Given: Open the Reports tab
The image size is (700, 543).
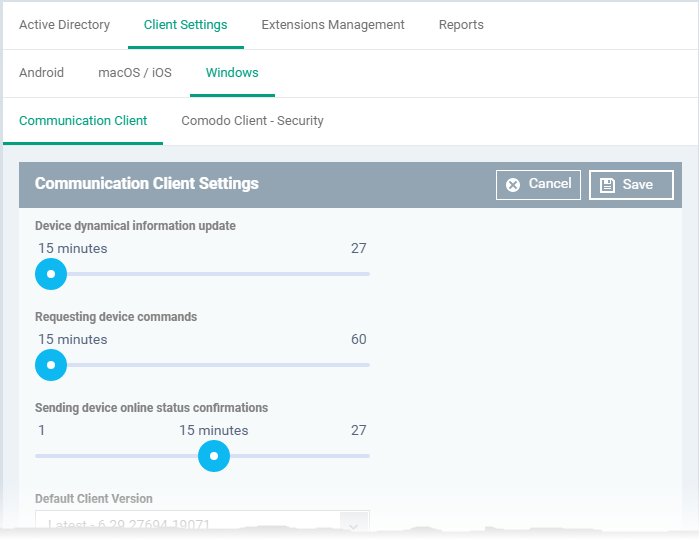Looking at the screenshot, I should tap(461, 25).
